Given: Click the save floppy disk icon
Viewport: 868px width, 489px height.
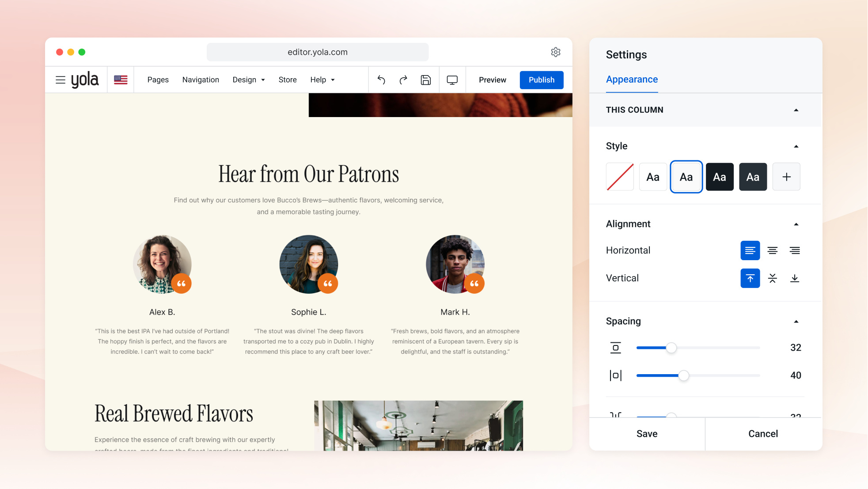Looking at the screenshot, I should click(426, 80).
